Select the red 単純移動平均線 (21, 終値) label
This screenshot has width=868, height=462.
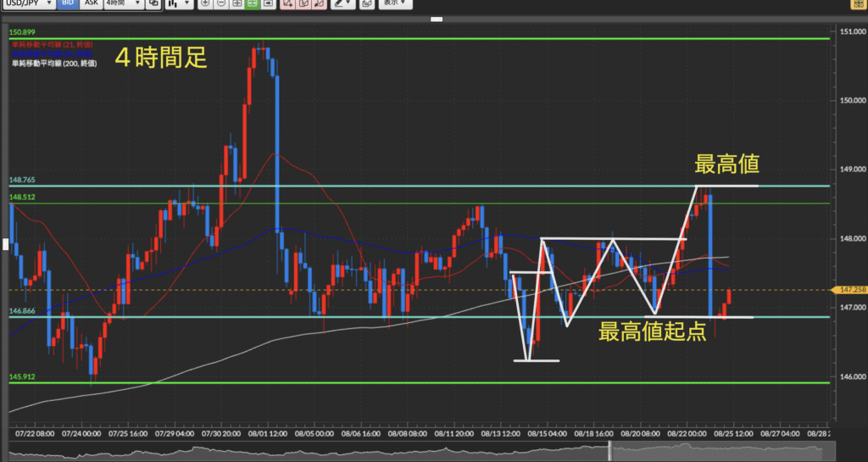point(52,44)
